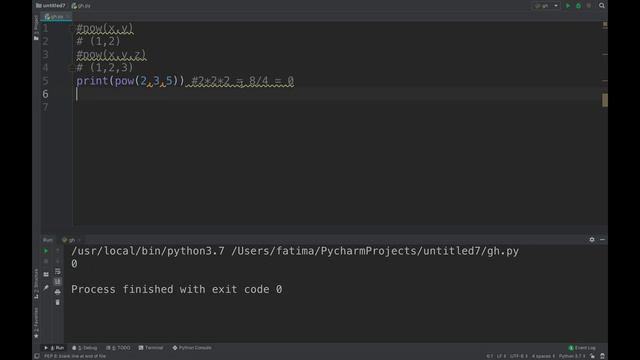Click the greyed-out stop icon in the top toolbar

(x=589, y=6)
